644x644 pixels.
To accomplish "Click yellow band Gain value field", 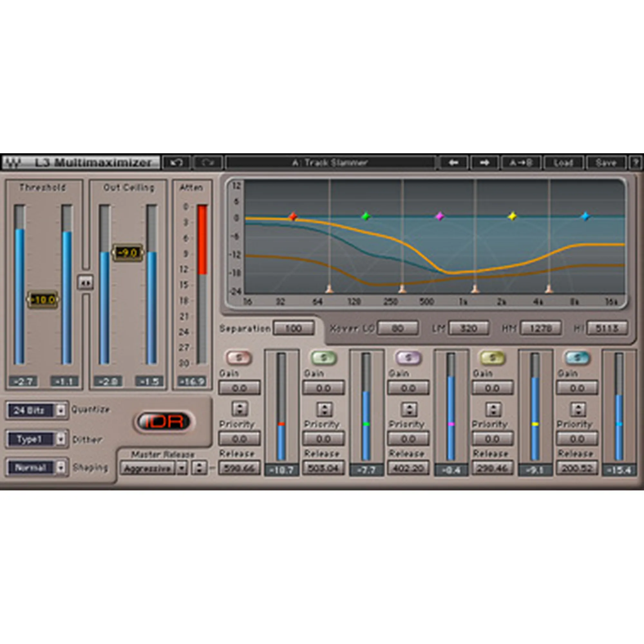I will point(492,388).
